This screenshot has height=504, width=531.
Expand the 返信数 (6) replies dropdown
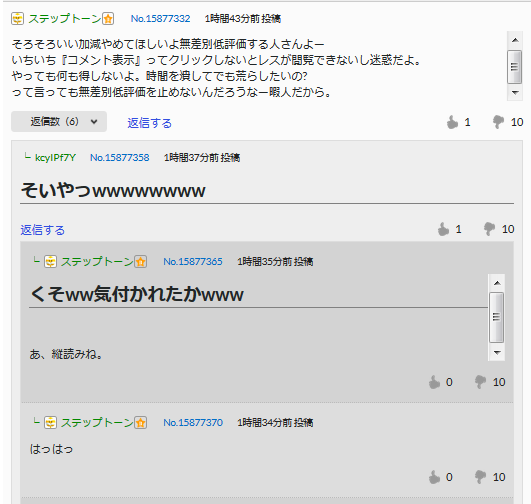tap(59, 121)
